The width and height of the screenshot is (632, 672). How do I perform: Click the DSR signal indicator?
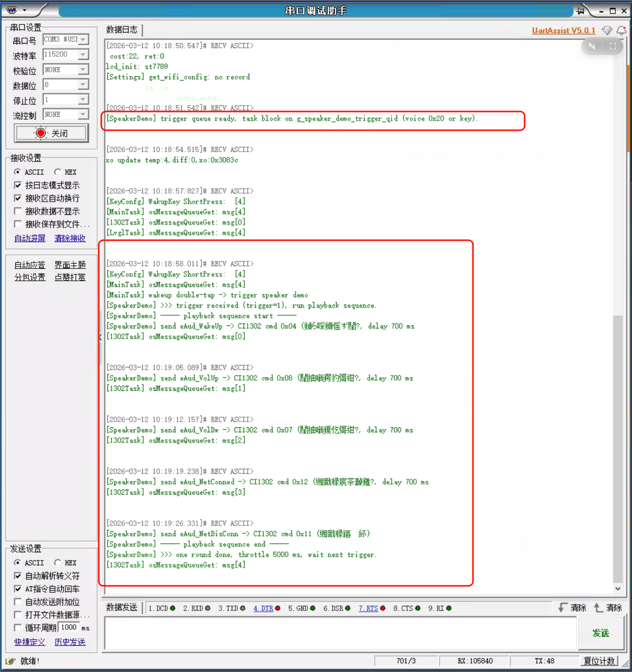[347, 608]
